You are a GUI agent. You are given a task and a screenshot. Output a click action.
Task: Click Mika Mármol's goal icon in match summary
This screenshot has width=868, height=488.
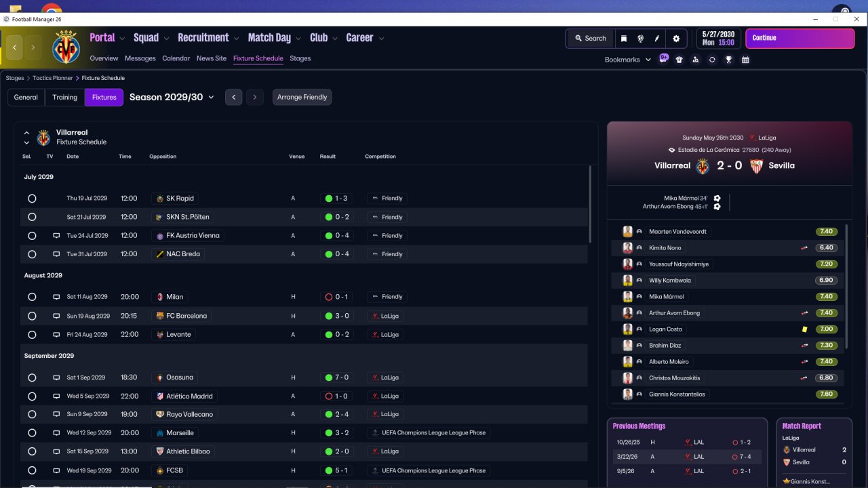(717, 199)
